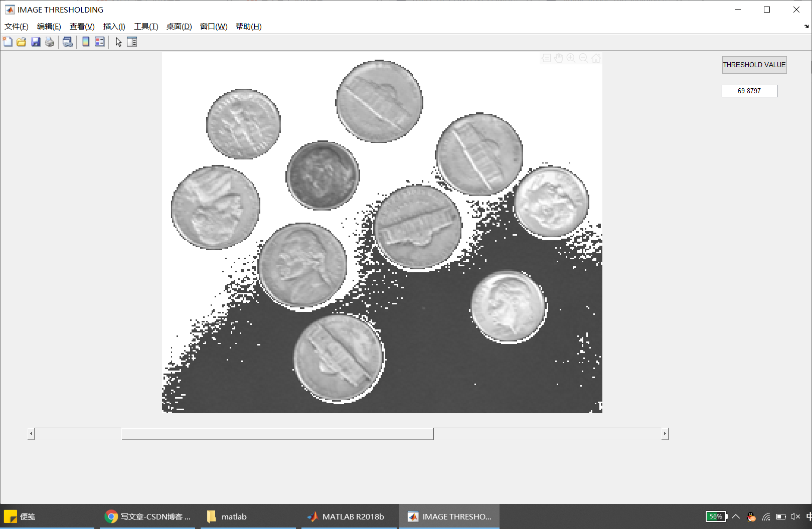Select the pan hand tool on axes
812x529 pixels.
coord(559,58)
